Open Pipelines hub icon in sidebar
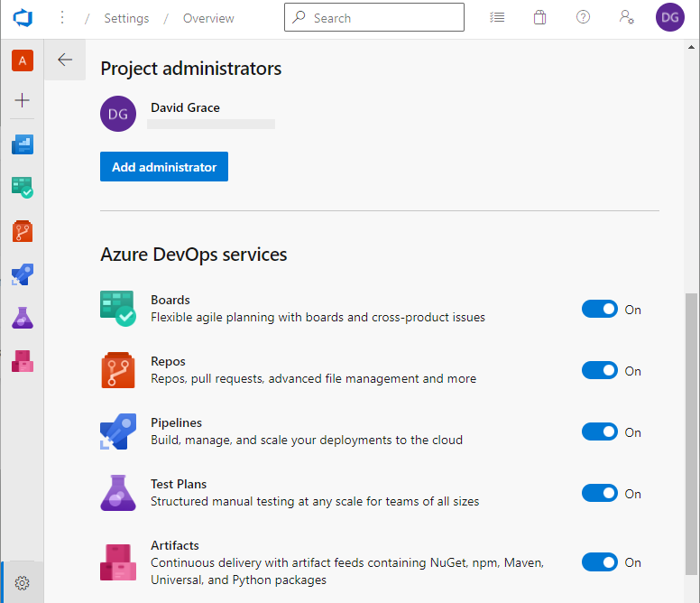The height and width of the screenshot is (603, 700). [x=23, y=274]
